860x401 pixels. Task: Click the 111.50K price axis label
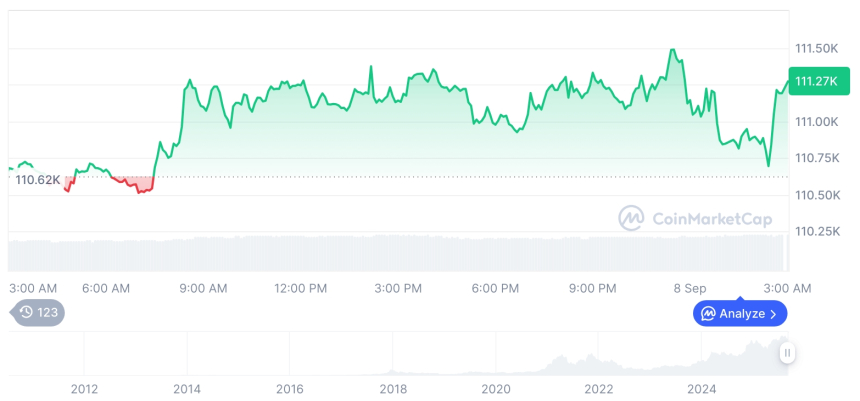coord(815,48)
